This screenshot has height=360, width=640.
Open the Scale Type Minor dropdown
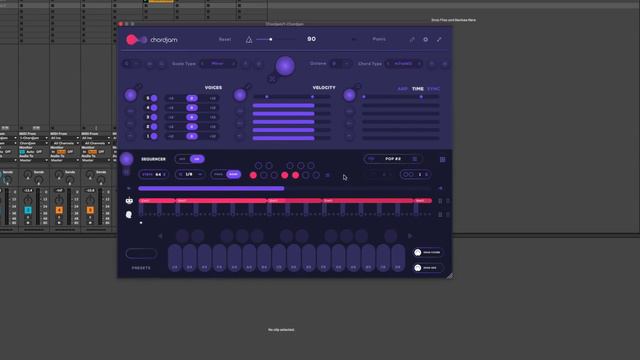(x=218, y=64)
